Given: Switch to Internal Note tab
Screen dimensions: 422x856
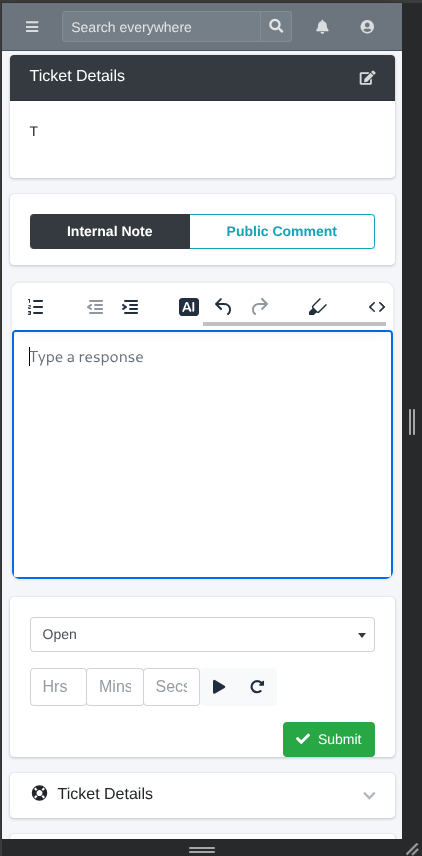Looking at the screenshot, I should pyautogui.click(x=110, y=231).
